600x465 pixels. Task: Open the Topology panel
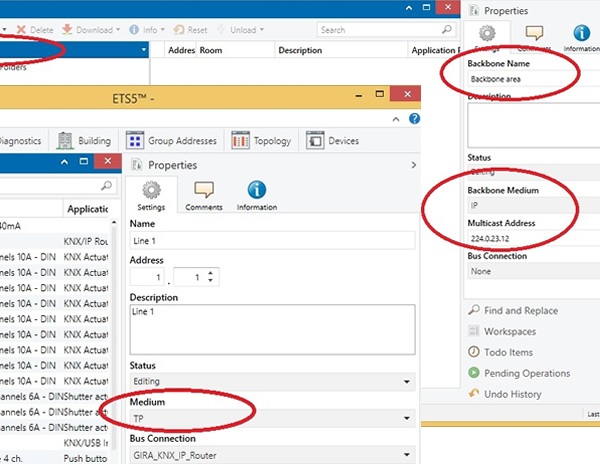(x=261, y=140)
